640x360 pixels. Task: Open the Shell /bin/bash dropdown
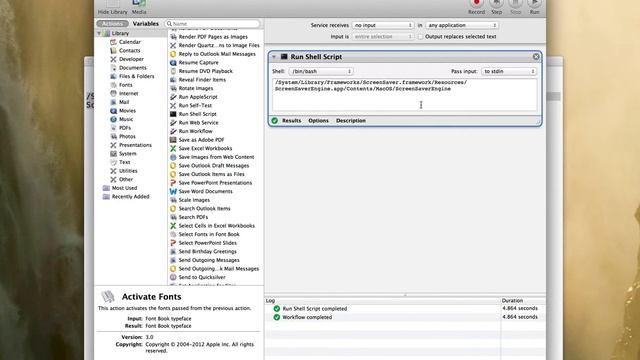point(321,71)
